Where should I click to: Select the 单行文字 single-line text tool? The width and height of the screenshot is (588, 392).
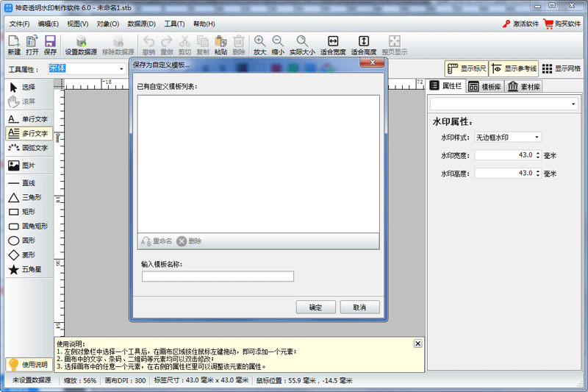pyautogui.click(x=29, y=119)
